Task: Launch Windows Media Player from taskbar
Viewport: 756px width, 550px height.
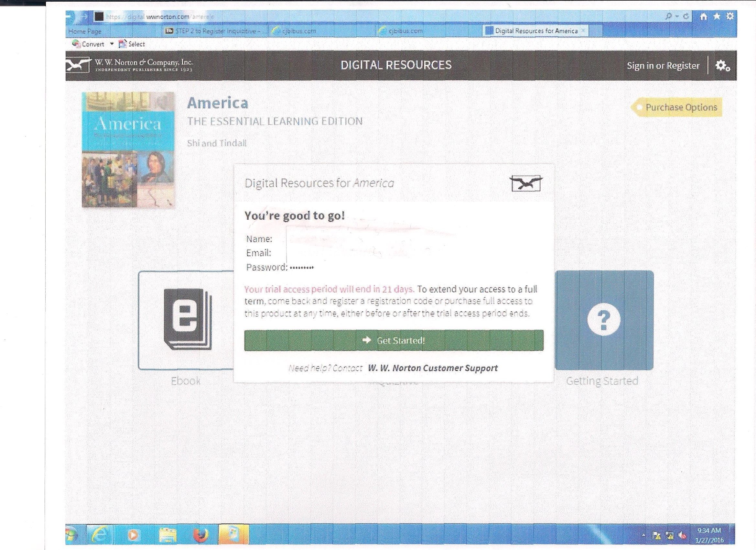Action: (133, 535)
